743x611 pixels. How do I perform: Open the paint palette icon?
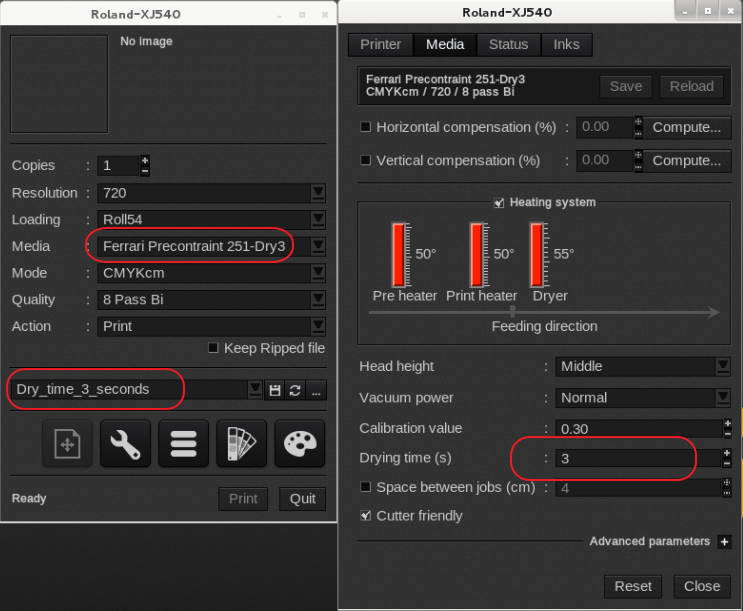(299, 444)
